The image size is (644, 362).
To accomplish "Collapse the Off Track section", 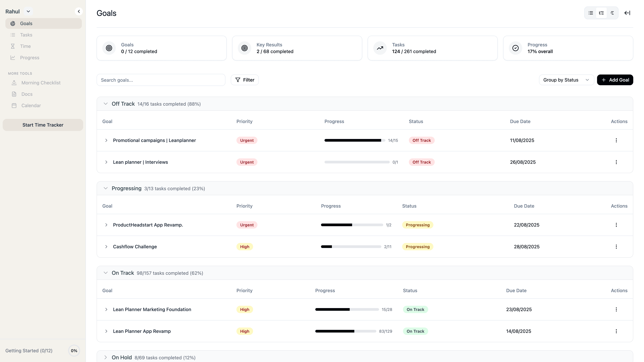I will click(x=106, y=104).
